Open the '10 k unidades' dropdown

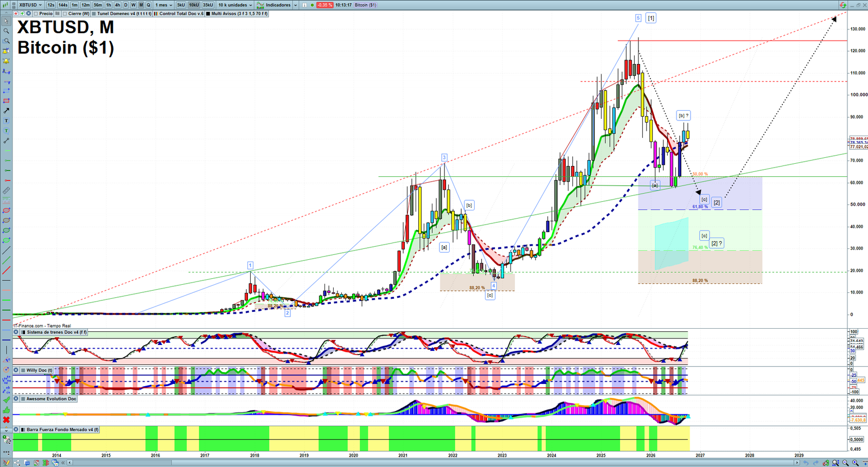click(235, 5)
